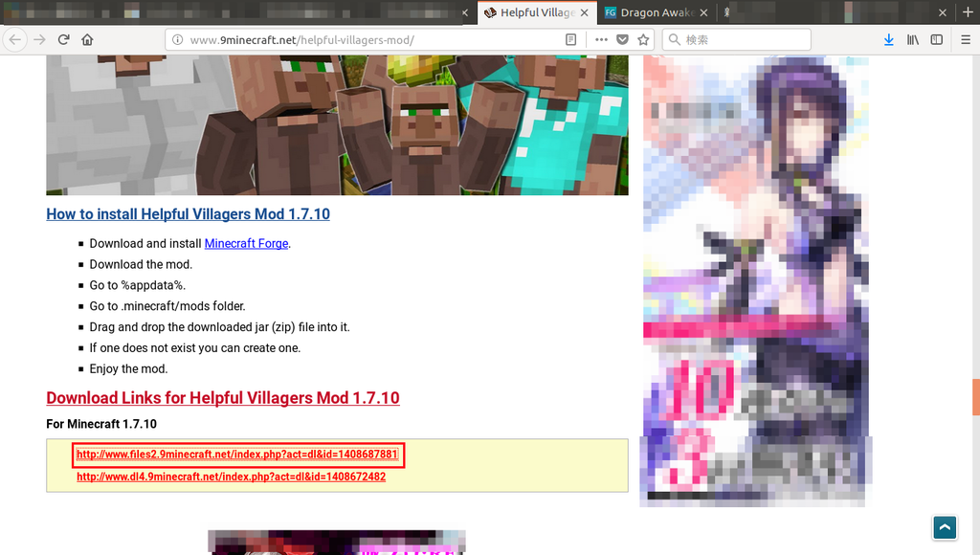Open page actions three-dot menu
The image size is (980, 555).
pyautogui.click(x=601, y=39)
